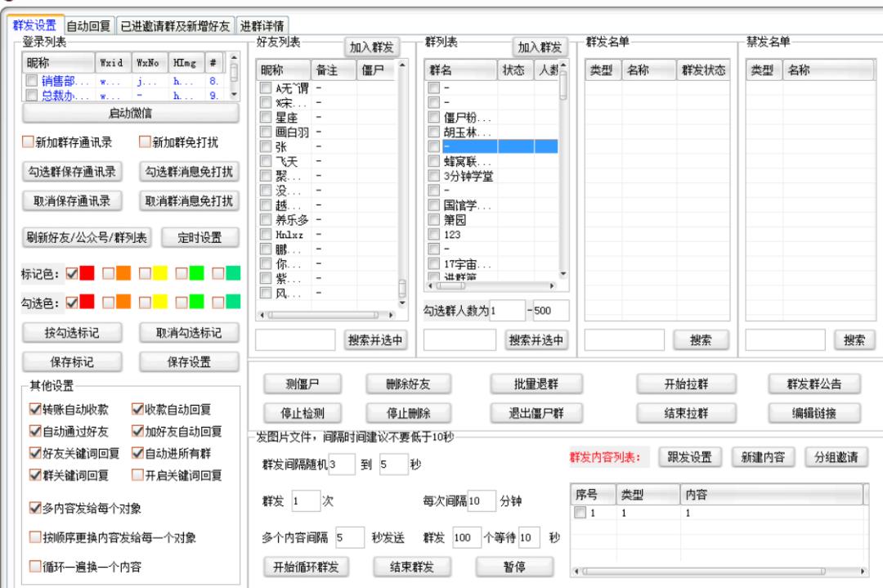This screenshot has height=588, width=883.
Task: Toggle 循环一遍换一个内容 checkbox
Action: click(x=34, y=564)
